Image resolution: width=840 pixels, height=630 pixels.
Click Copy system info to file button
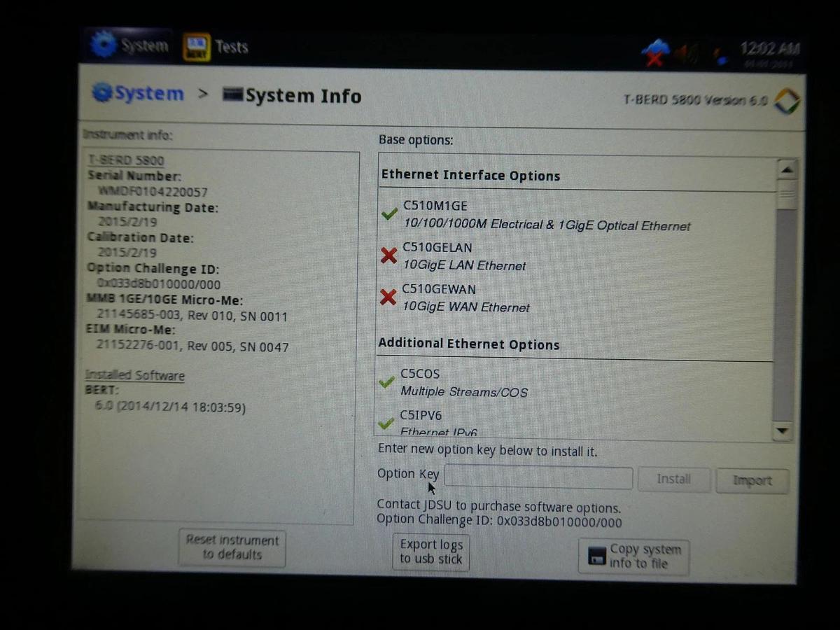[634, 556]
